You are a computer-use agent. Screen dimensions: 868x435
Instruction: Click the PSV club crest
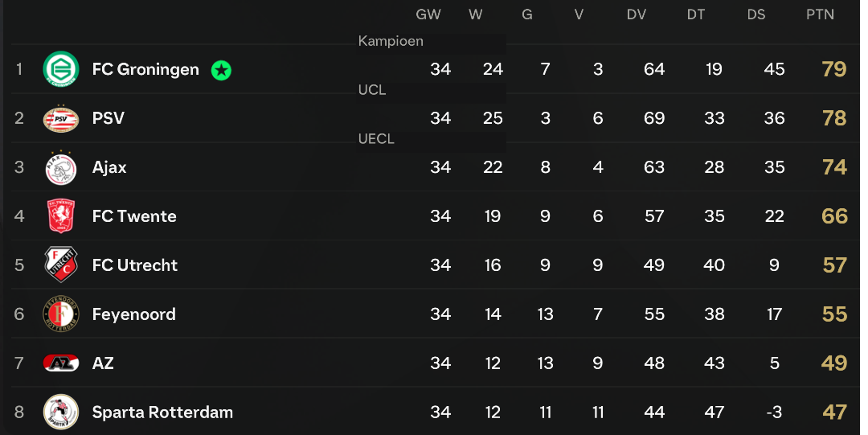(60, 118)
